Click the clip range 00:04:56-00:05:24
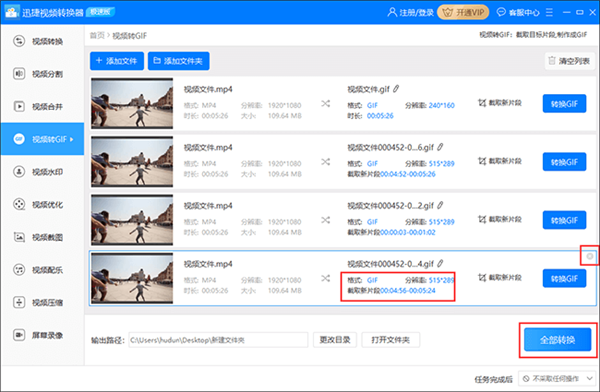 pyautogui.click(x=408, y=291)
